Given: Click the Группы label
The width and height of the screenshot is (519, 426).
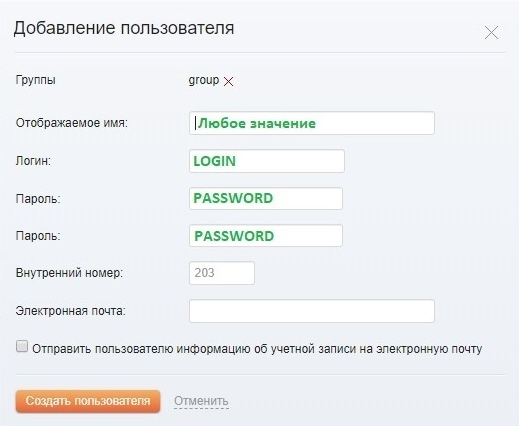Looking at the screenshot, I should pyautogui.click(x=36, y=80).
